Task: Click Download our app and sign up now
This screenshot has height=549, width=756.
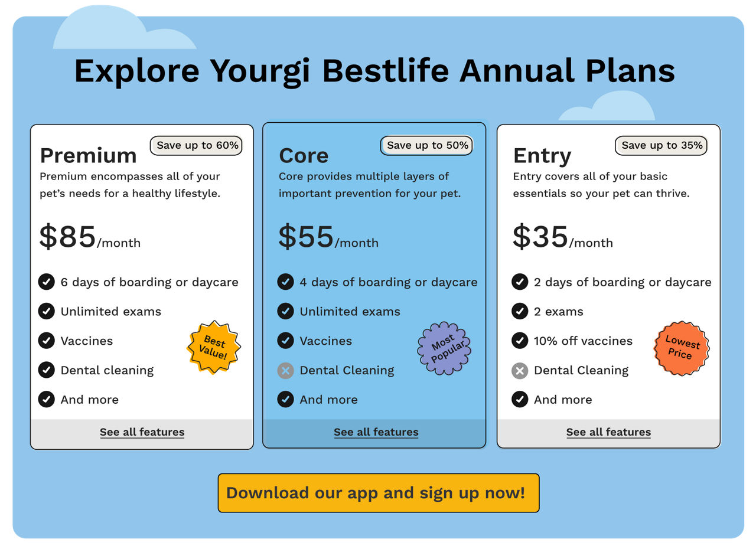Action: pyautogui.click(x=379, y=493)
